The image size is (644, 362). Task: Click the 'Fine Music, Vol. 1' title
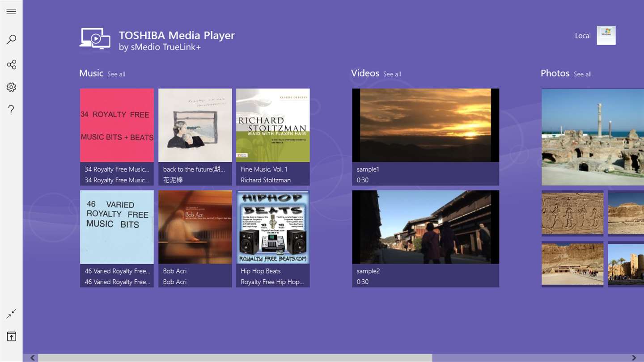pyautogui.click(x=264, y=169)
